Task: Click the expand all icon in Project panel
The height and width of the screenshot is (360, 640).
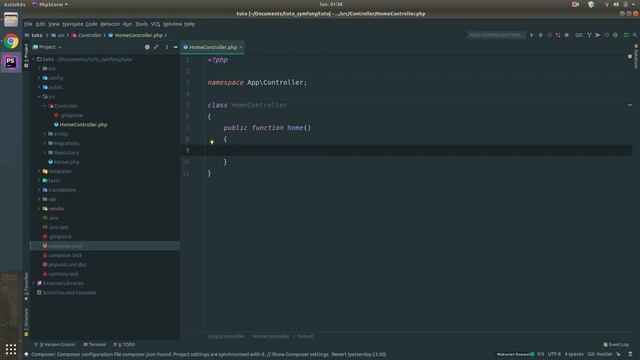Action: pyautogui.click(x=156, y=47)
